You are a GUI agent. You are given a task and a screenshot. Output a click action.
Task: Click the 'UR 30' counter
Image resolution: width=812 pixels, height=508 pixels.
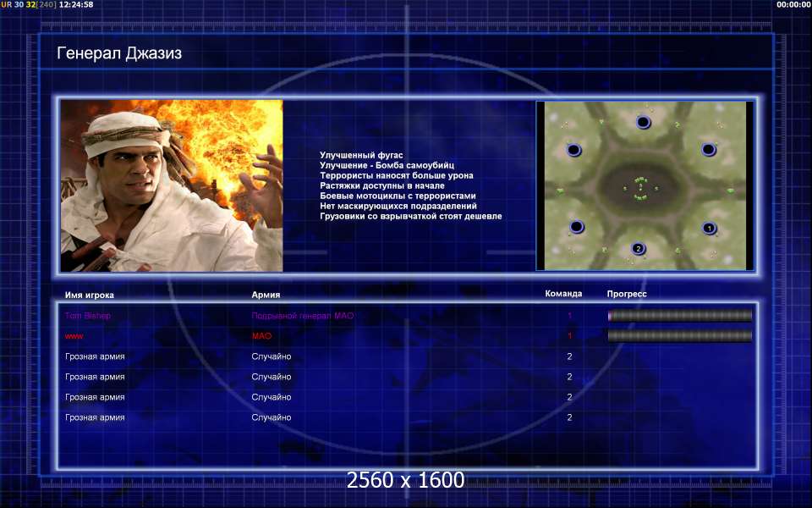12,4
